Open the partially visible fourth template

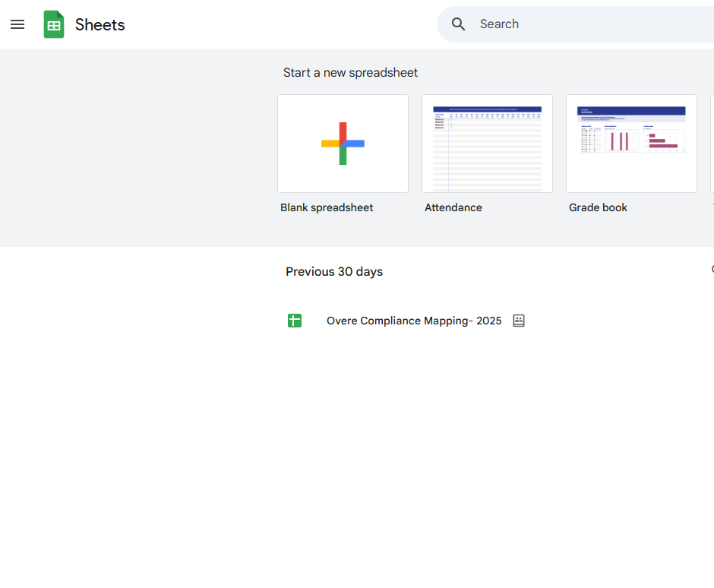click(711, 144)
